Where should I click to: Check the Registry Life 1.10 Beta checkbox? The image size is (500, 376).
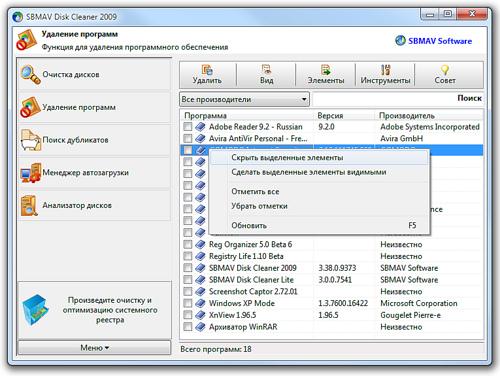pyautogui.click(x=188, y=256)
